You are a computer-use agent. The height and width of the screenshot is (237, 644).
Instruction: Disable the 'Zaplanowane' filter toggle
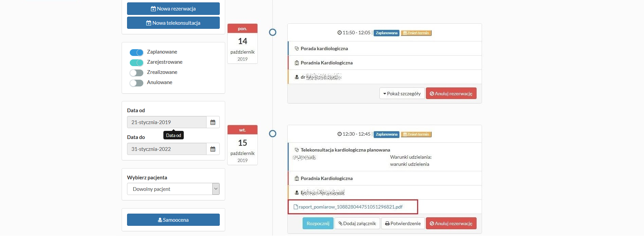[137, 52]
